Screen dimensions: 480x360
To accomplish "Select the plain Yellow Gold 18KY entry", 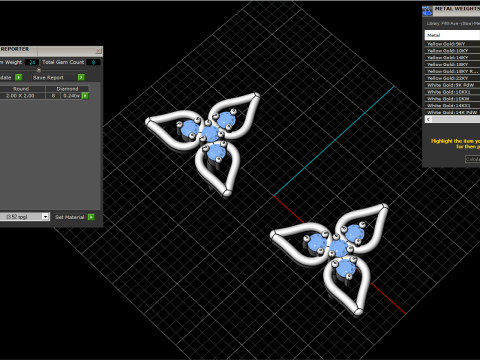I will 452,64.
